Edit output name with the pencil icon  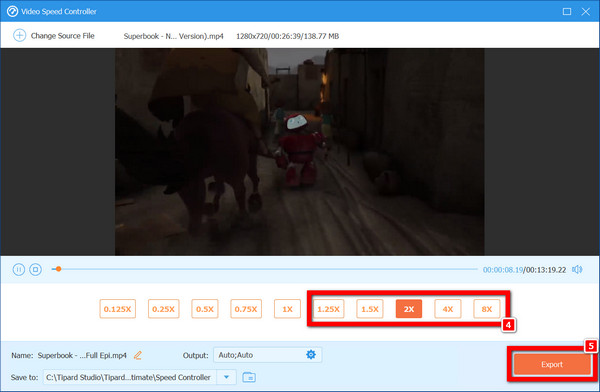[138, 355]
